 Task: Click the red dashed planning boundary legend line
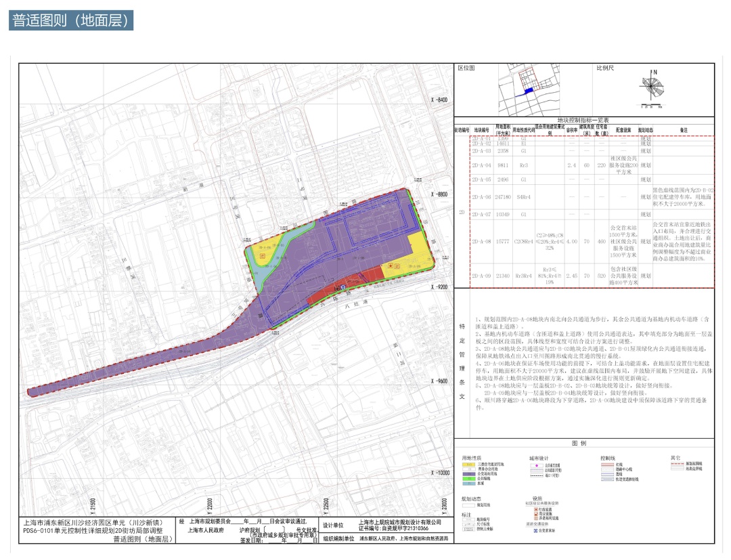678,463
